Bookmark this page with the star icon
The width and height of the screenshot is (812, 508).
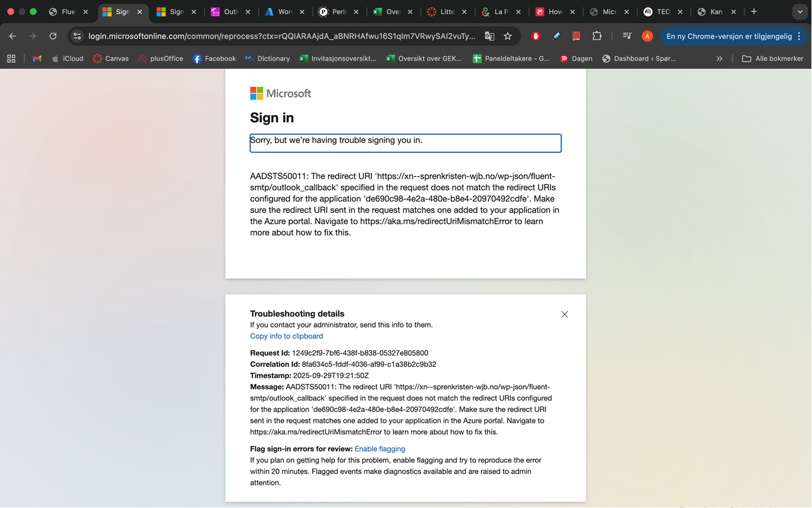tap(508, 36)
